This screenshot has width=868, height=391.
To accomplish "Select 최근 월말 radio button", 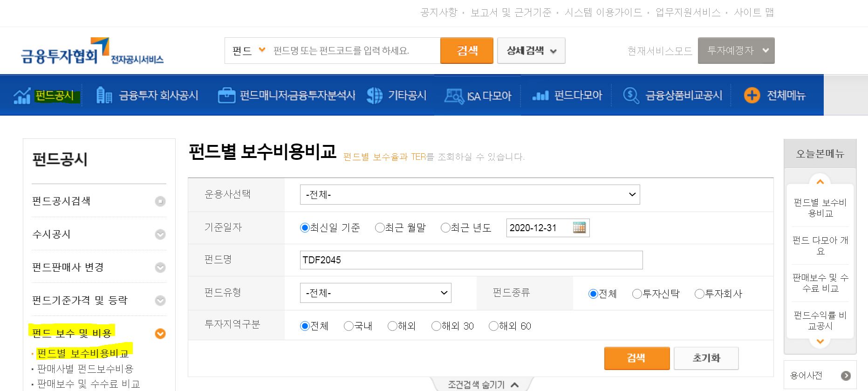I will pos(380,227).
